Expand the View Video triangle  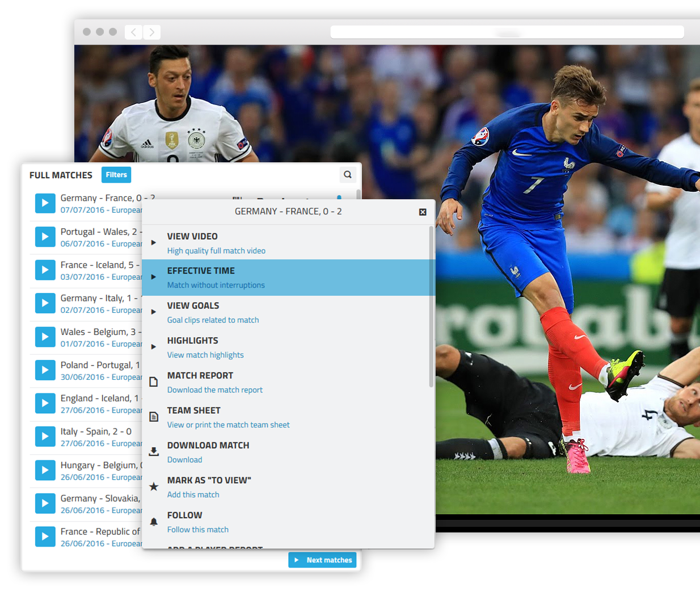[153, 241]
